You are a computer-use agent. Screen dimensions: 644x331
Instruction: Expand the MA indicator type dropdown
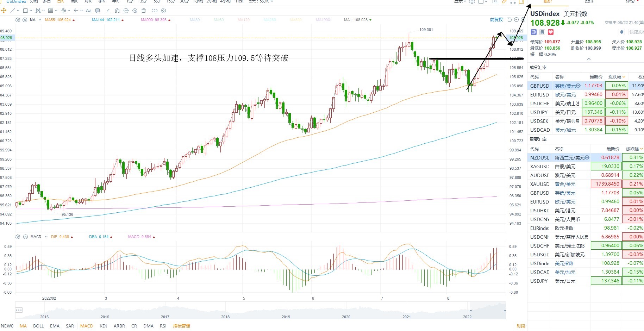pyautogui.click(x=40, y=20)
